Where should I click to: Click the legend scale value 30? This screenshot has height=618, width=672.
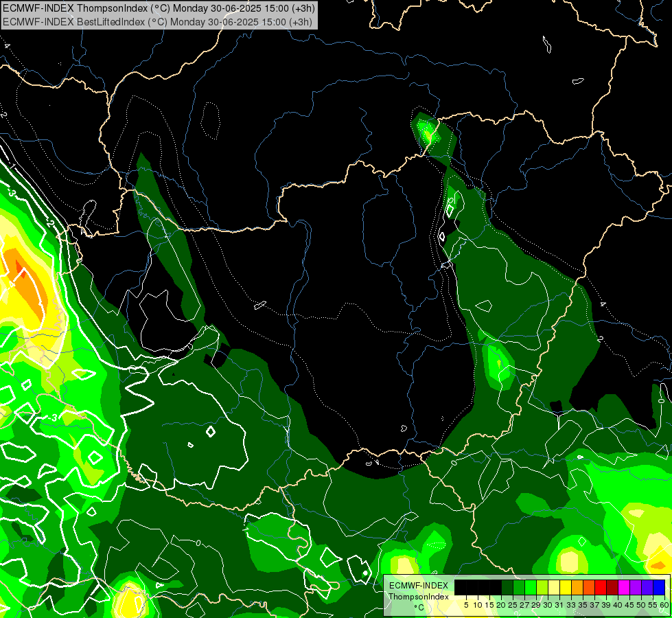[x=548, y=605]
